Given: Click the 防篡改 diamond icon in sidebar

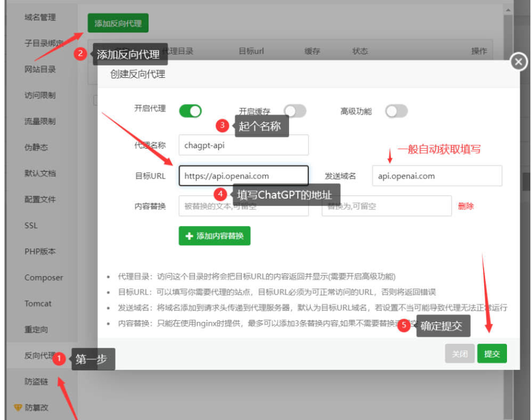Looking at the screenshot, I should [x=18, y=408].
